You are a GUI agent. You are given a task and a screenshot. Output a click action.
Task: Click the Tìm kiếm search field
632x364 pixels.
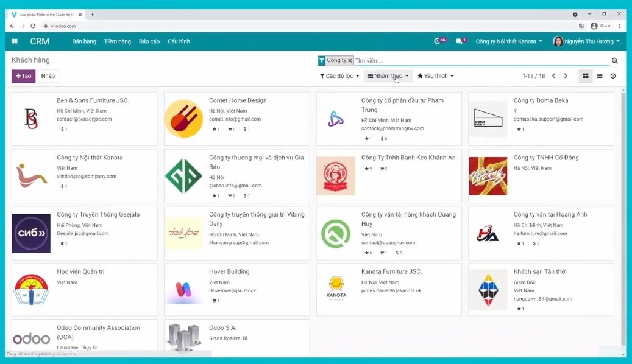[481, 61]
